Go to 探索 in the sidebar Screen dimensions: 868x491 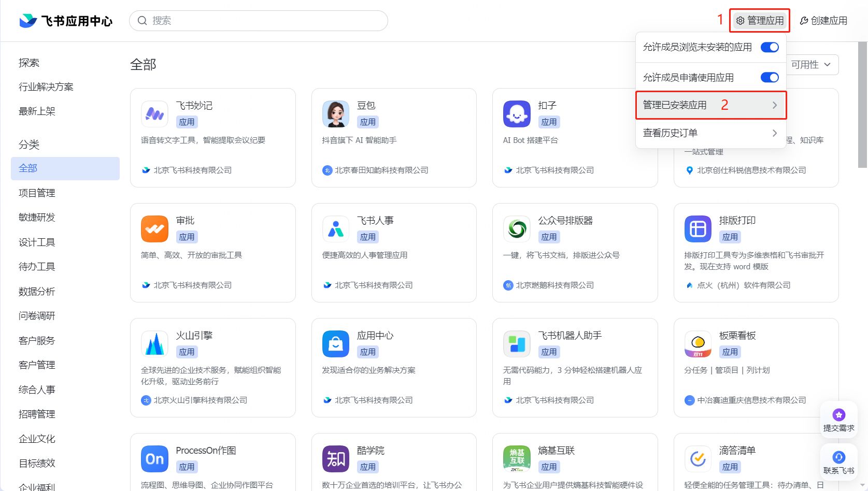(x=29, y=63)
